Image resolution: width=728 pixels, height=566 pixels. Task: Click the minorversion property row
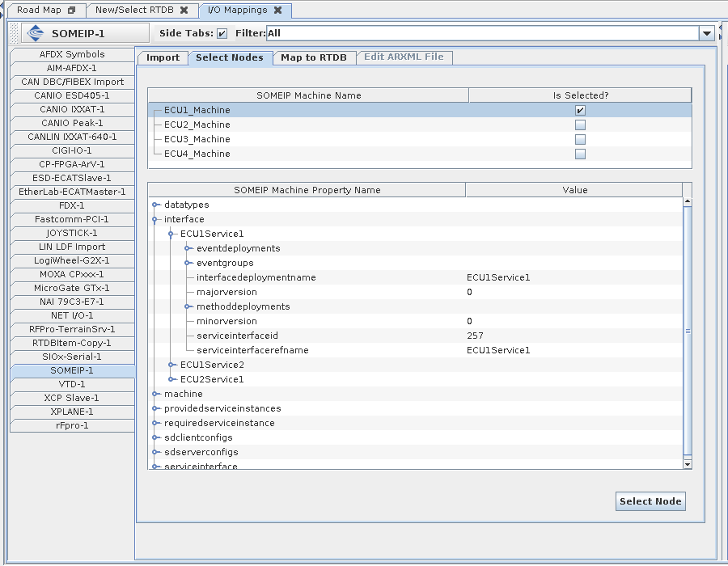(416, 321)
